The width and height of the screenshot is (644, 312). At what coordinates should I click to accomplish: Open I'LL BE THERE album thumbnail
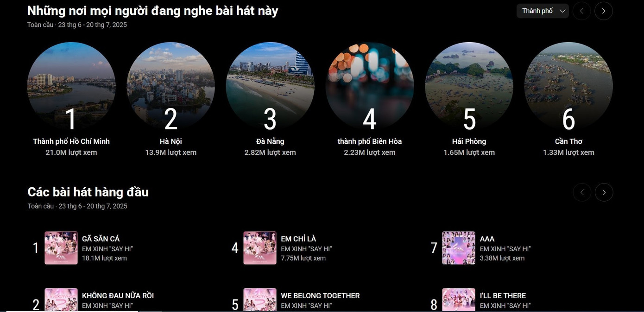pyautogui.click(x=459, y=300)
